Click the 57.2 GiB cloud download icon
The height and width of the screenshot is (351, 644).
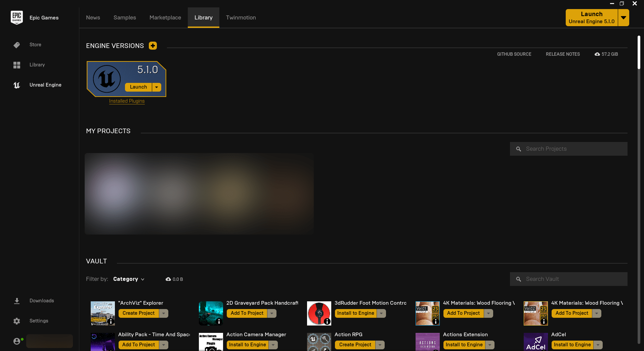[x=597, y=54]
